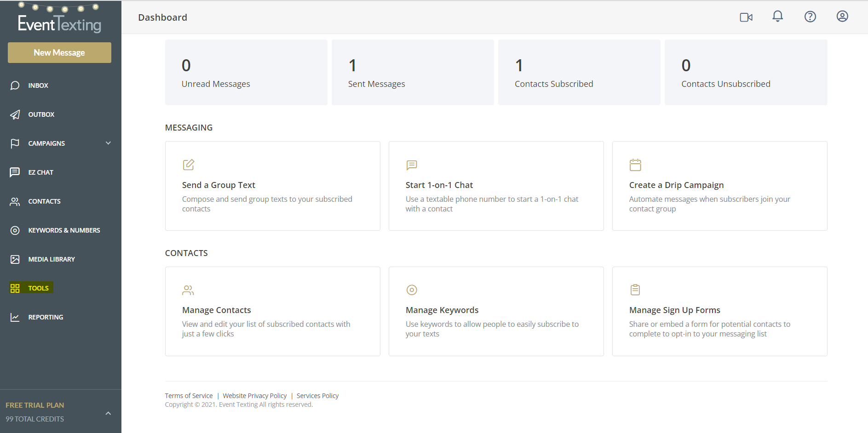Viewport: 868px width, 433px height.
Task: Click the EZ Chat message icon
Action: [x=15, y=172]
